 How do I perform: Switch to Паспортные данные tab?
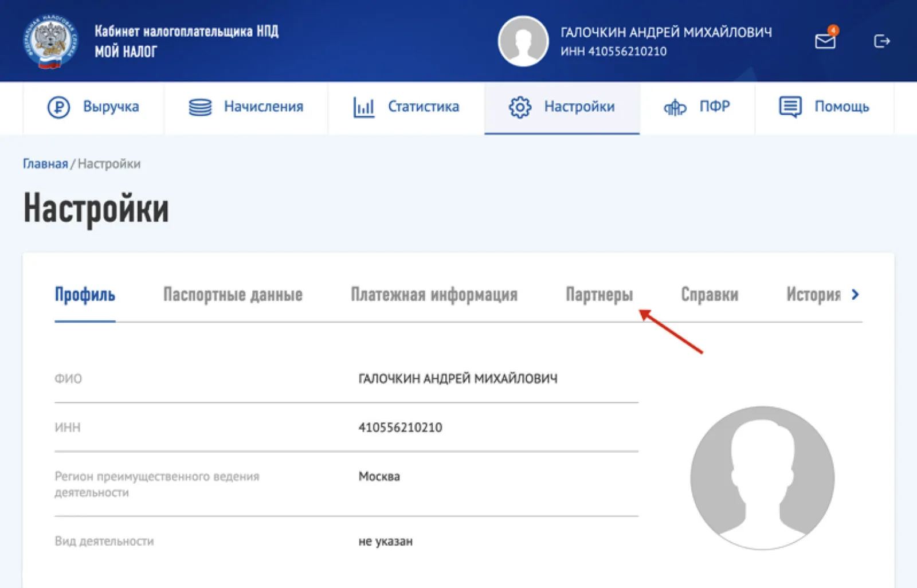tap(233, 295)
